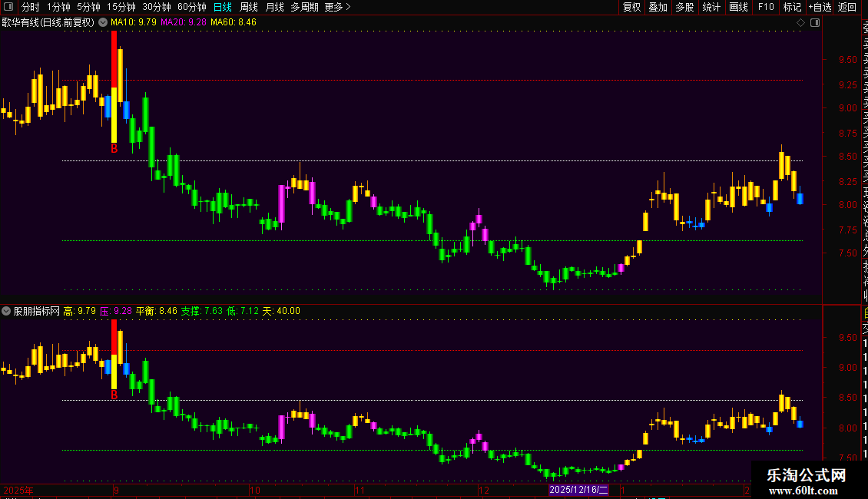Click the red B marker in lower indicator panel

point(114,395)
